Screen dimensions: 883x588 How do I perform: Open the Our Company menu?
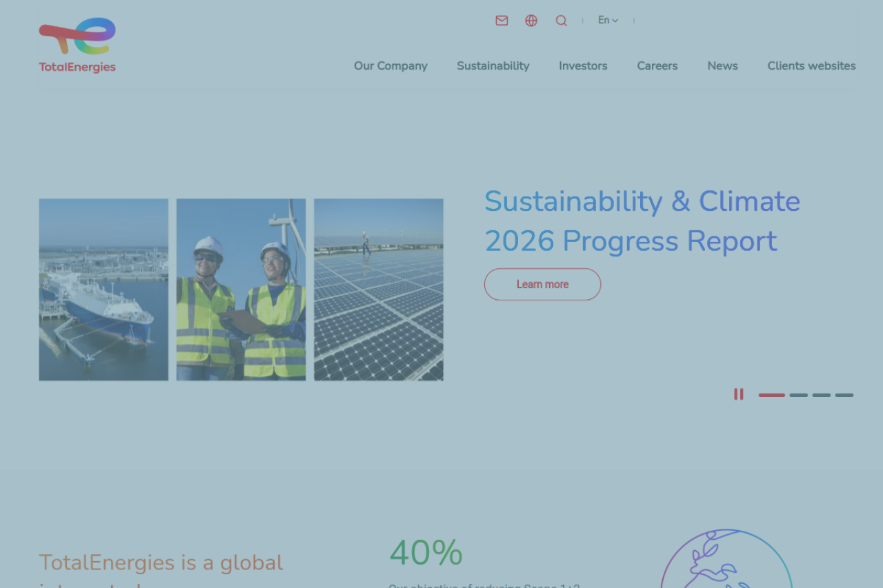point(390,66)
